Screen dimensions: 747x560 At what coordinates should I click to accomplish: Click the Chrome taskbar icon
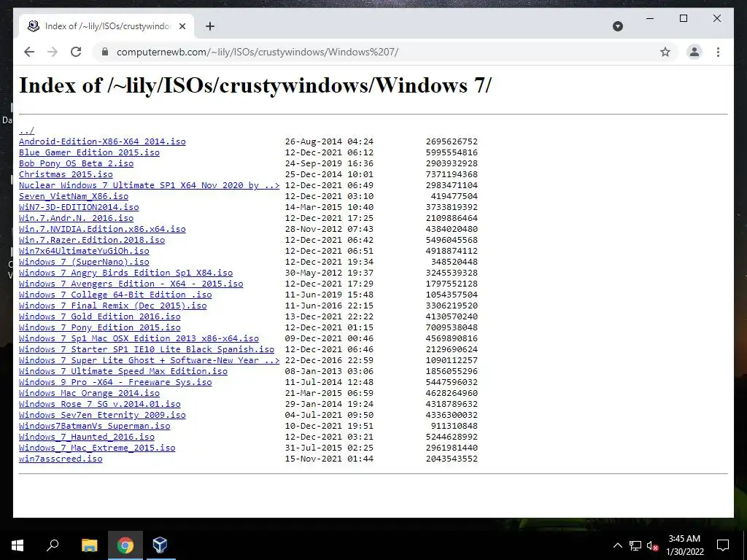[125, 545]
